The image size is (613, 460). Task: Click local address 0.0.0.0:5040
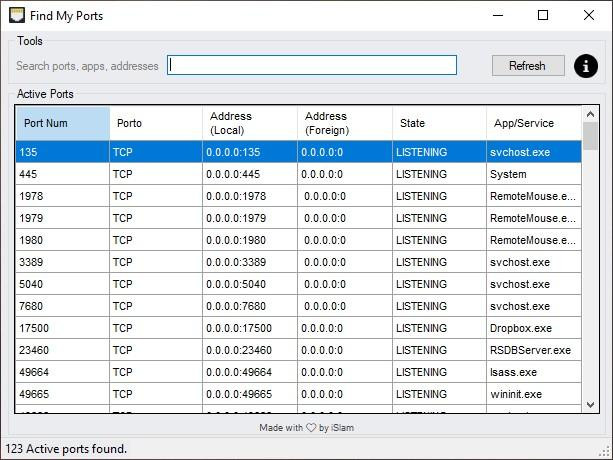pos(250,284)
